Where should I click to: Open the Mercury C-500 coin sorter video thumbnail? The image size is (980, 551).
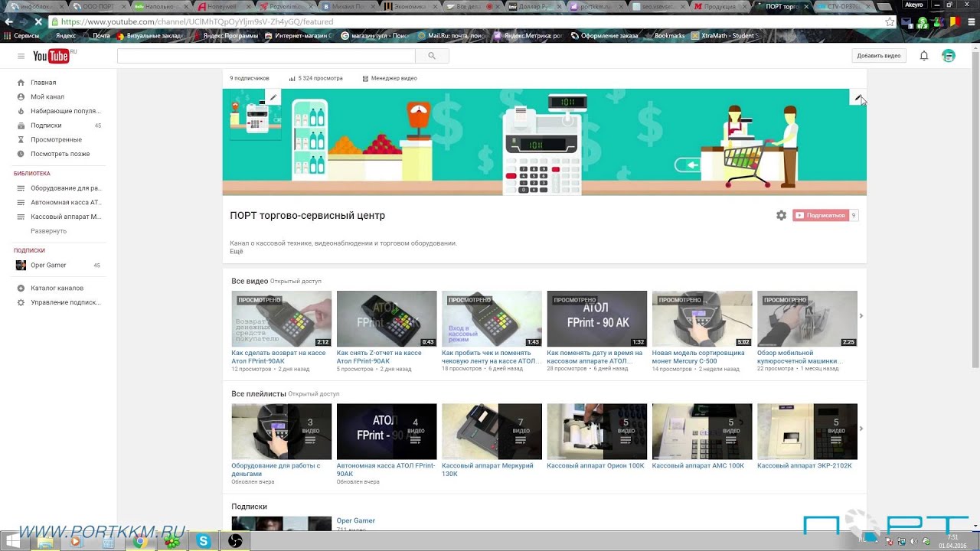[702, 319]
